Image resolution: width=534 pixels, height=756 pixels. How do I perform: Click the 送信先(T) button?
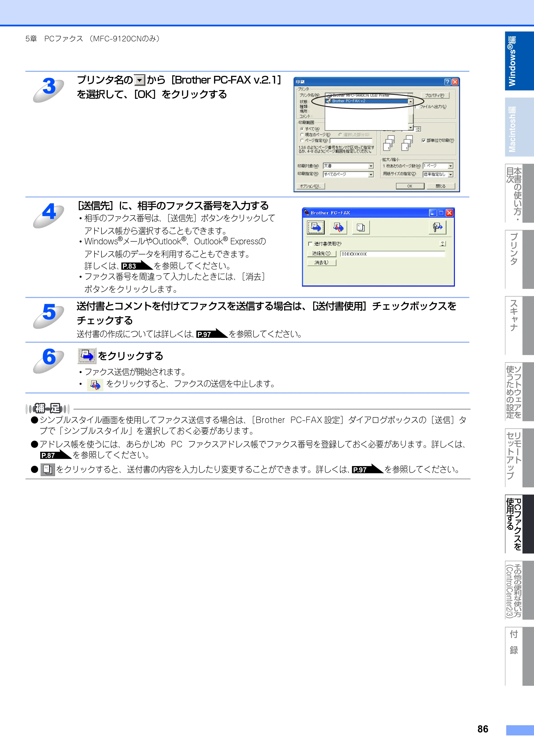[x=322, y=254]
